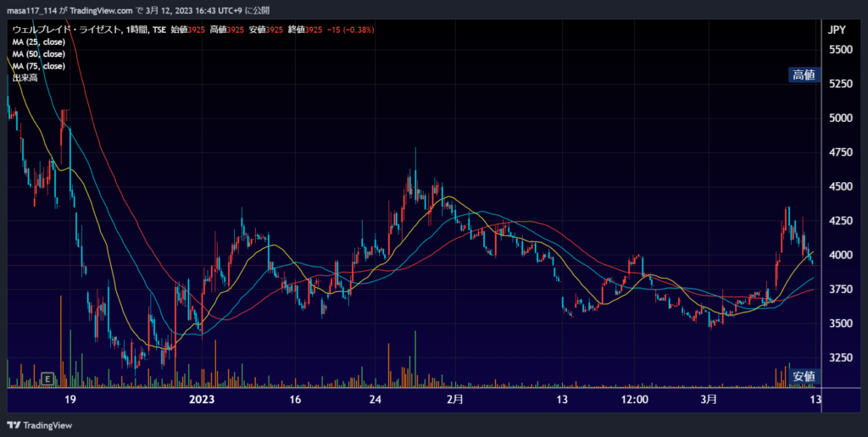Click the 始値3925 open value in legend
Viewport: 868px width, 437px height.
pos(187,30)
